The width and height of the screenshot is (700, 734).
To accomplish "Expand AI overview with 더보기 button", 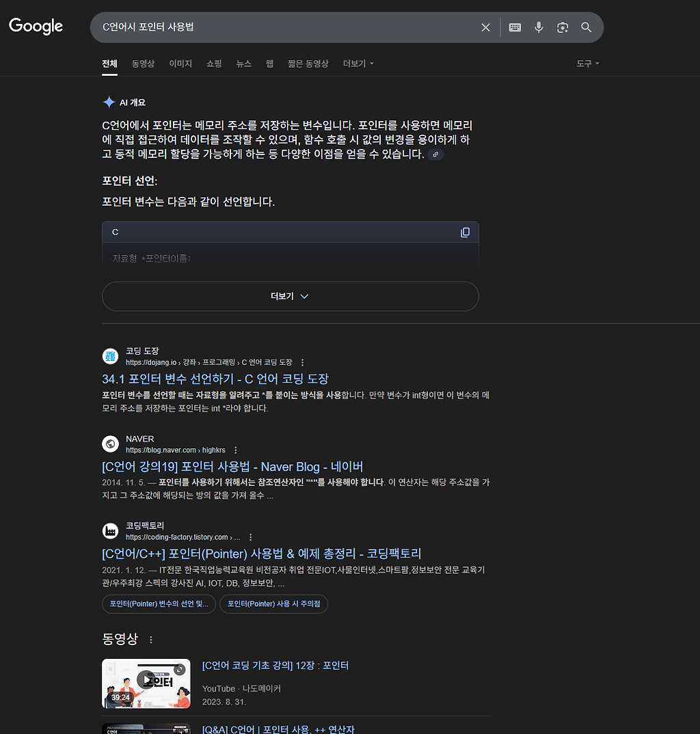I will tap(291, 297).
